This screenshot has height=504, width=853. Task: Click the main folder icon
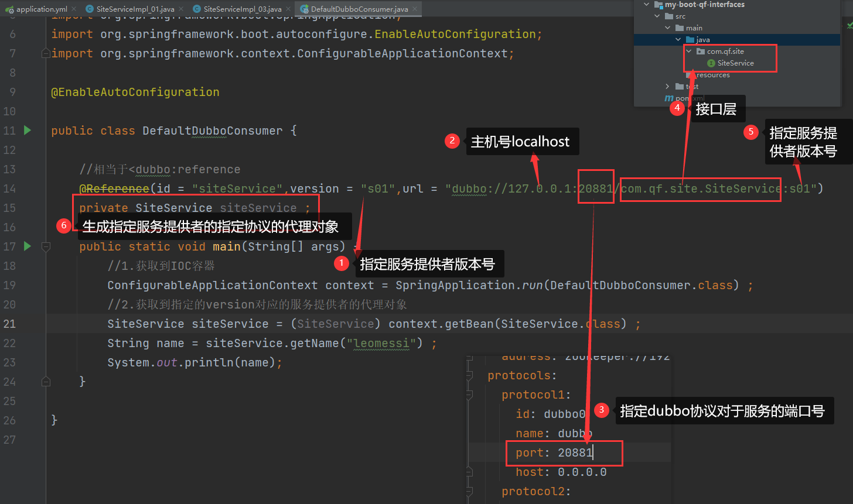[679, 28]
